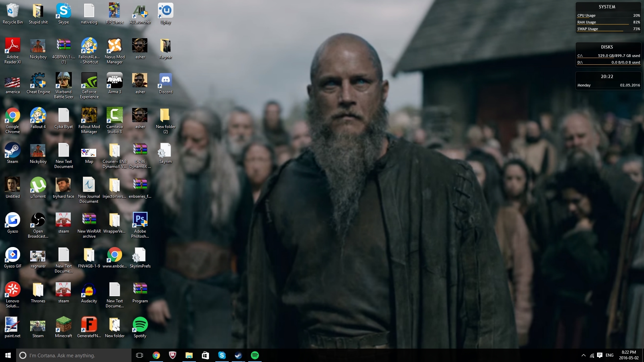Select the www.enbde... Chrome shortcut
The image size is (644, 362).
coord(114,258)
